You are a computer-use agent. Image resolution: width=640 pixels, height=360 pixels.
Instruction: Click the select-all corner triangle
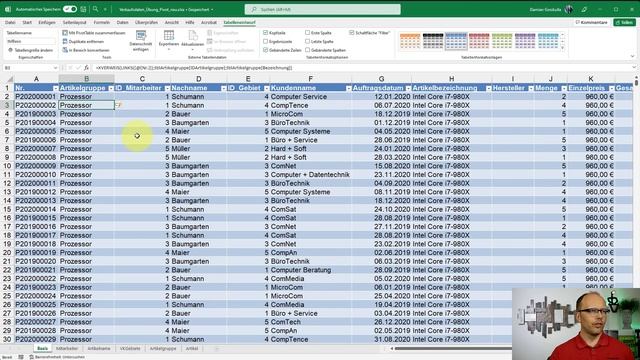(x=9, y=79)
